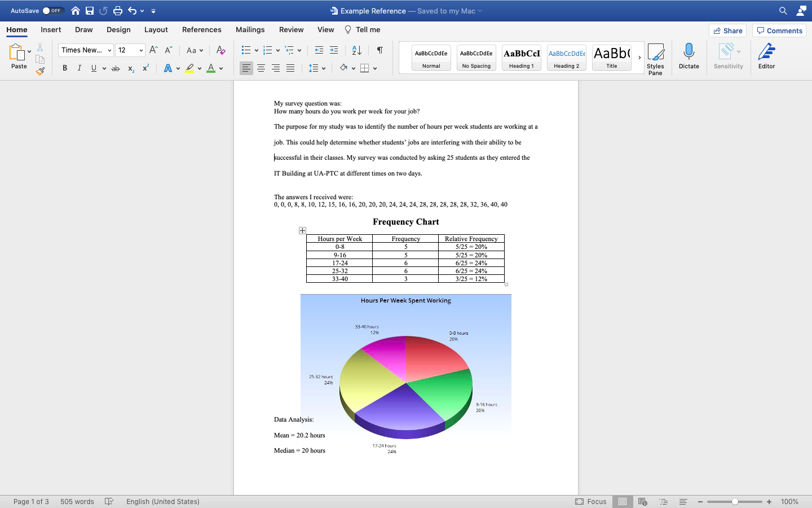Click the table move handle above the table
812x508 pixels.
[x=302, y=230]
